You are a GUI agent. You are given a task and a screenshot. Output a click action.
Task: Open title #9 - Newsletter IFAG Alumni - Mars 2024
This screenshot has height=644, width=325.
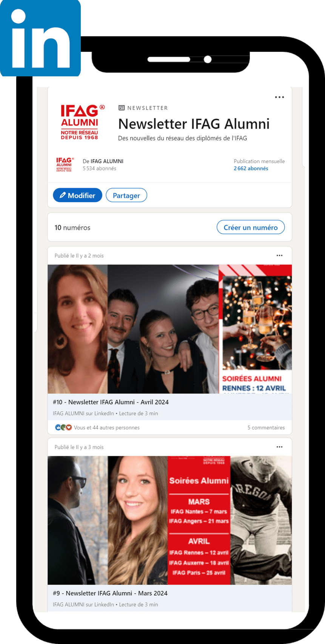click(110, 593)
